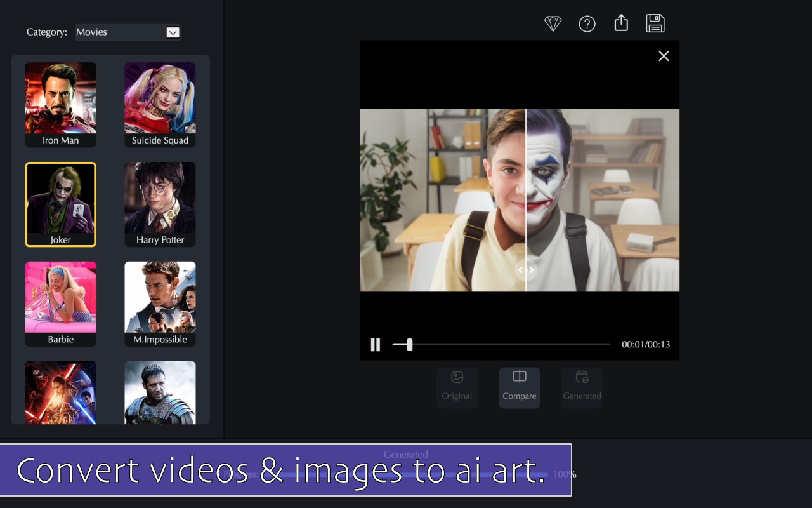Close the video preview with X
812x508 pixels.
pos(664,56)
